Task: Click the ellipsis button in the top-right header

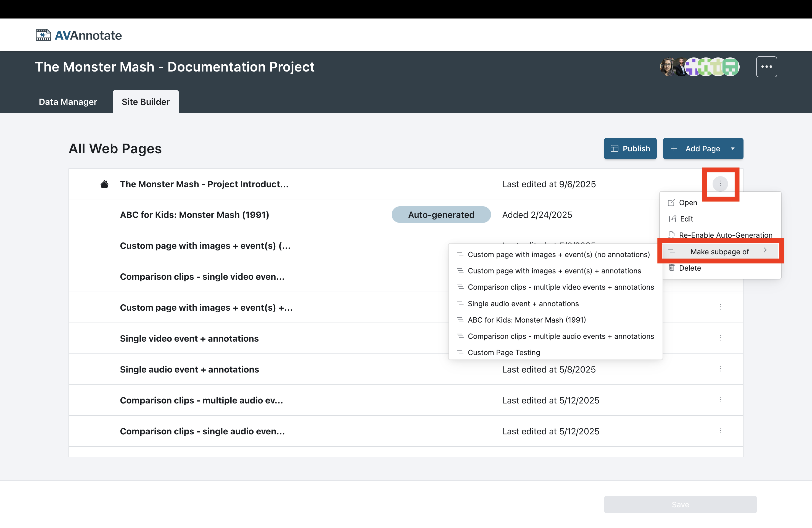Action: click(767, 67)
